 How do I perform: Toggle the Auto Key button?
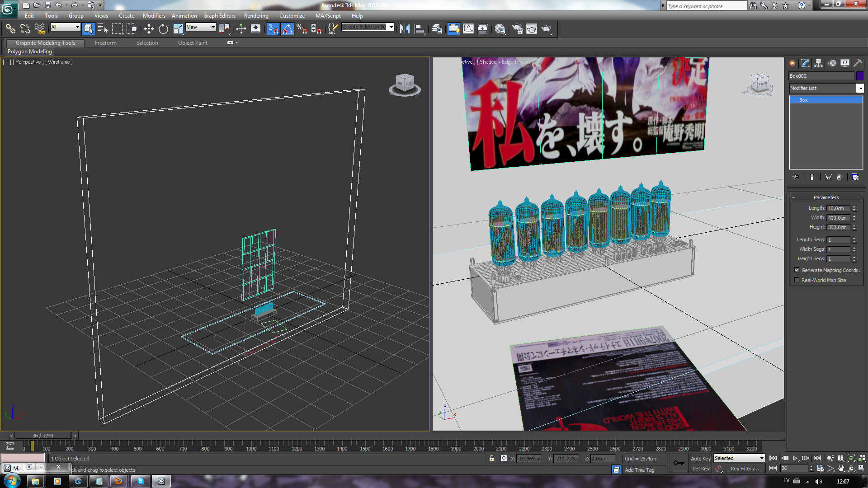[x=700, y=459]
